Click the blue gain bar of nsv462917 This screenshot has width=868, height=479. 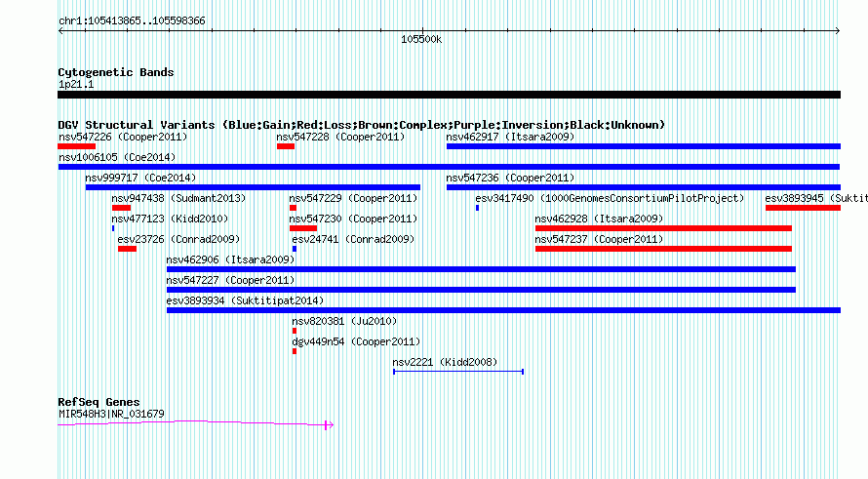click(x=644, y=146)
